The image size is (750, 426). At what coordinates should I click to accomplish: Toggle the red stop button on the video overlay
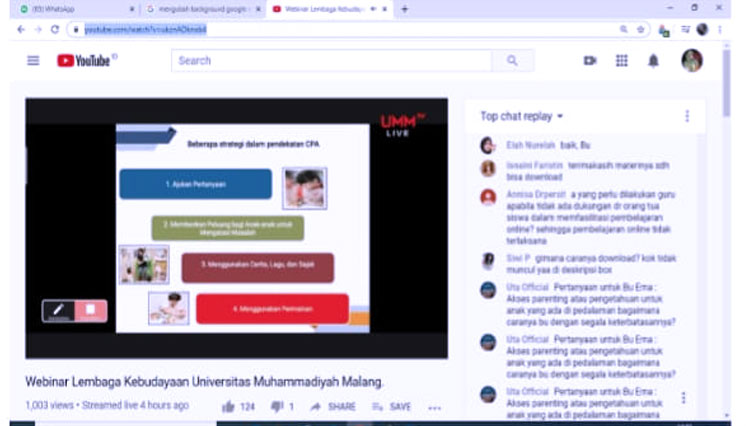[90, 310]
